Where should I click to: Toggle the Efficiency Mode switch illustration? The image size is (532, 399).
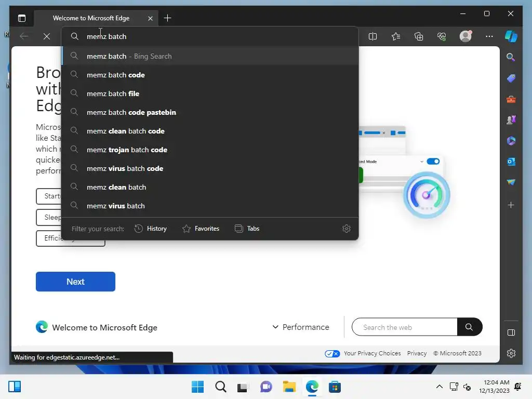(433, 162)
